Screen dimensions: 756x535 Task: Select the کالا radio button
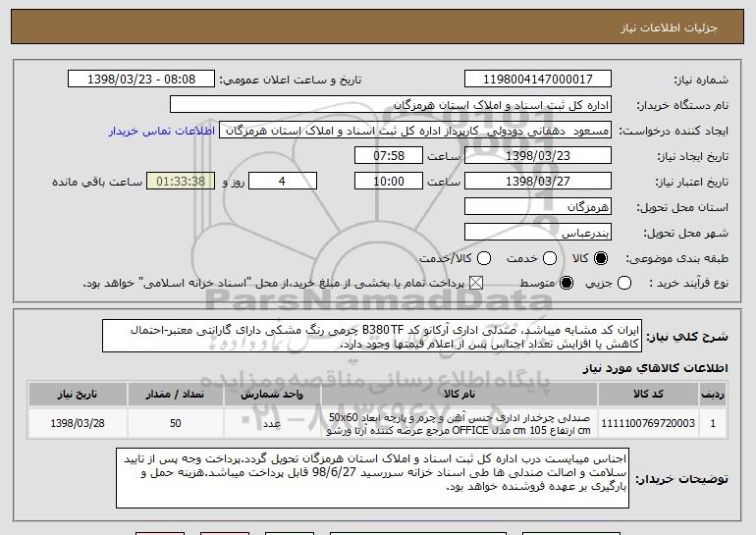click(x=601, y=258)
